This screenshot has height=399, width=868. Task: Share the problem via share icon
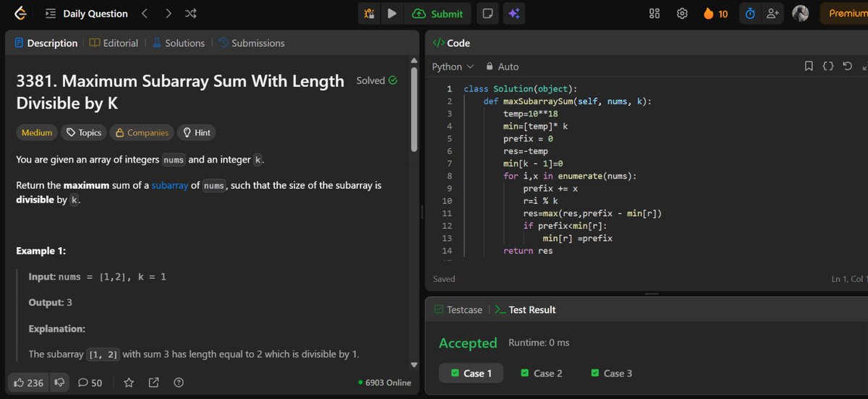tap(153, 382)
